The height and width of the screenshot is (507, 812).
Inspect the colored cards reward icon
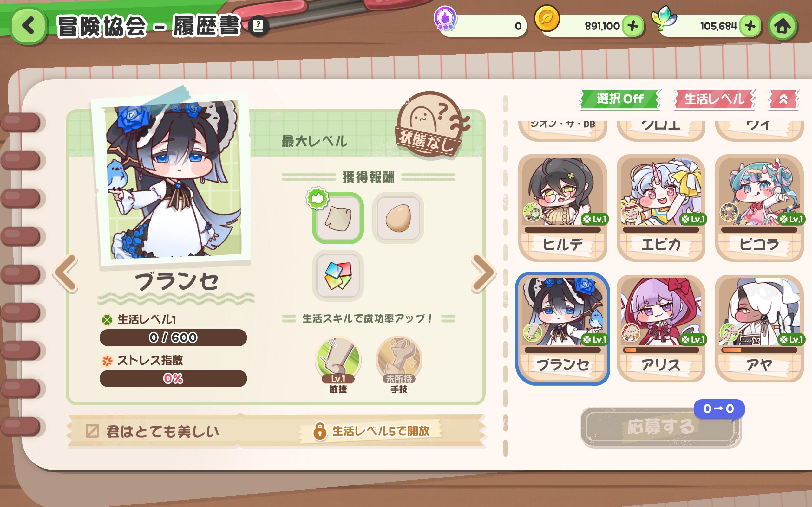pos(338,276)
